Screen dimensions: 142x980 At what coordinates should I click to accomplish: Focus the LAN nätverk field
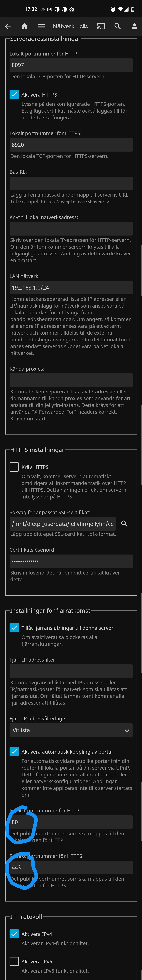click(x=71, y=288)
